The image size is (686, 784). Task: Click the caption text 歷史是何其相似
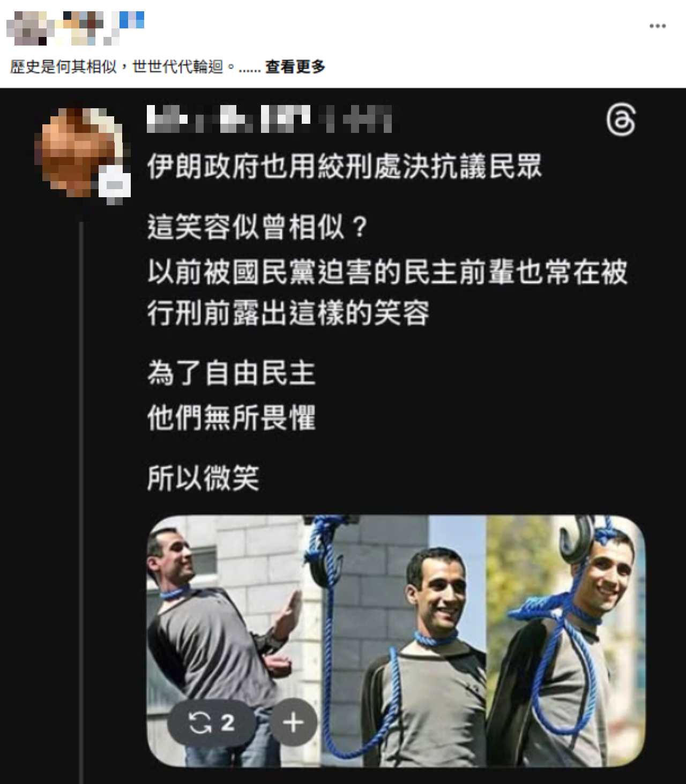point(63,66)
